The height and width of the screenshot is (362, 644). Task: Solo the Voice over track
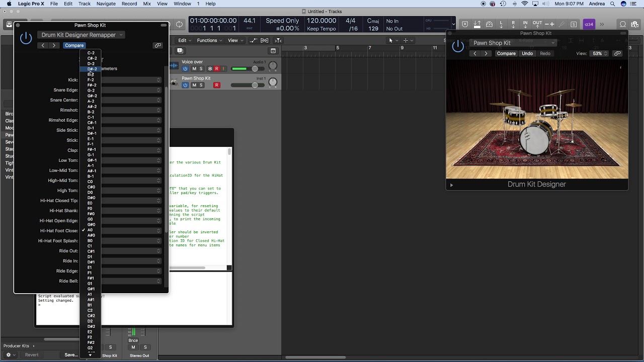tap(201, 69)
